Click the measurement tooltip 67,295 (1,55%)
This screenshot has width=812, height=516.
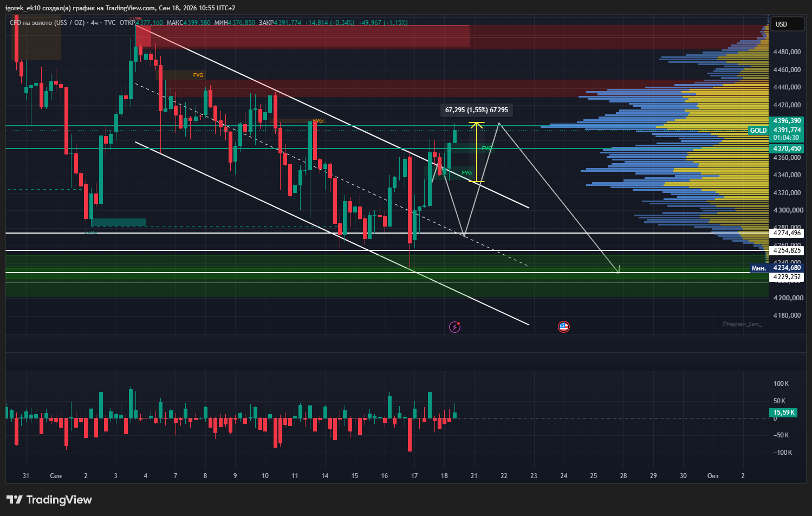(477, 110)
